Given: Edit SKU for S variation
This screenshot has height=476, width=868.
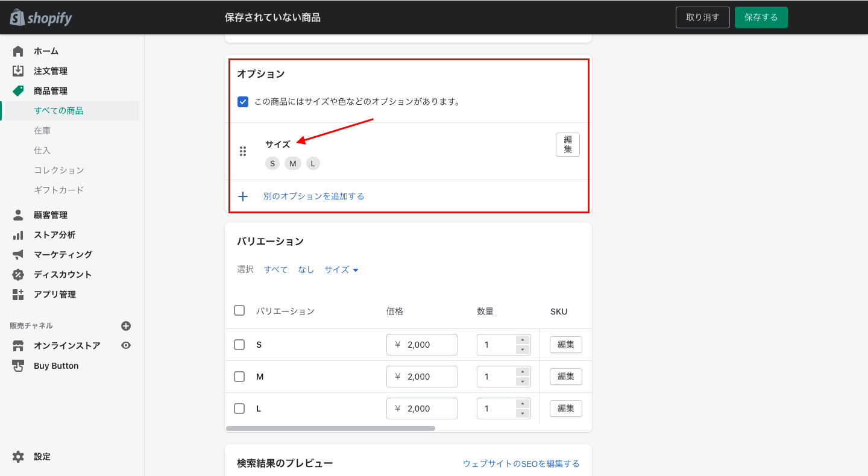Looking at the screenshot, I should 566,345.
